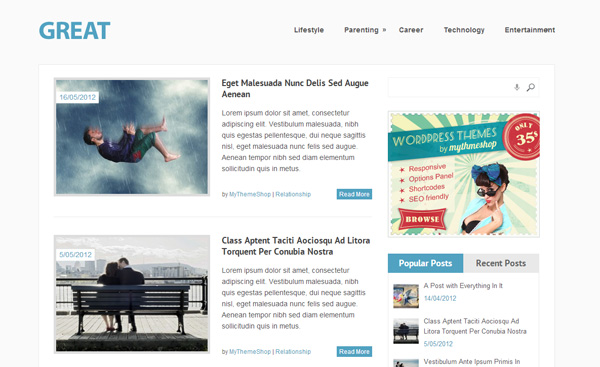Screen dimensions: 600x367
Task: Click the 5/05/2012 date in sidebar
Action: pyautogui.click(x=438, y=344)
